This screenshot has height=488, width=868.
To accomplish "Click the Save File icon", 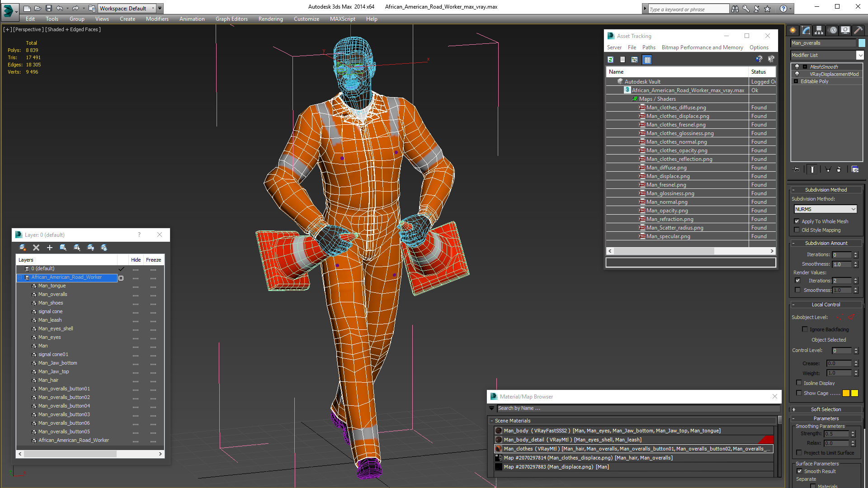I will click(49, 8).
